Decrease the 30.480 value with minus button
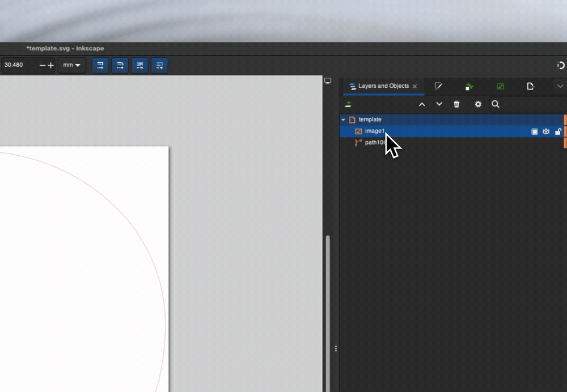Viewport: 567px width, 392px height. click(x=43, y=65)
